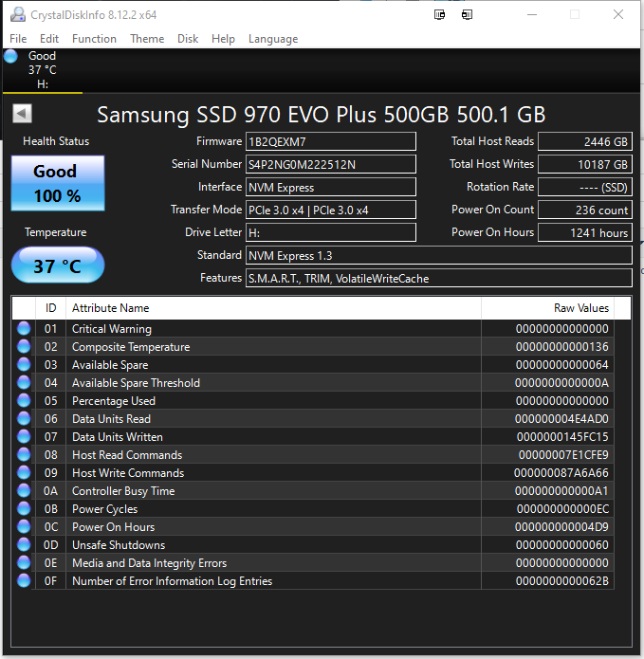Click the CrystalDiskInfo app icon in title bar
This screenshot has width=644, height=659.
[18, 15]
